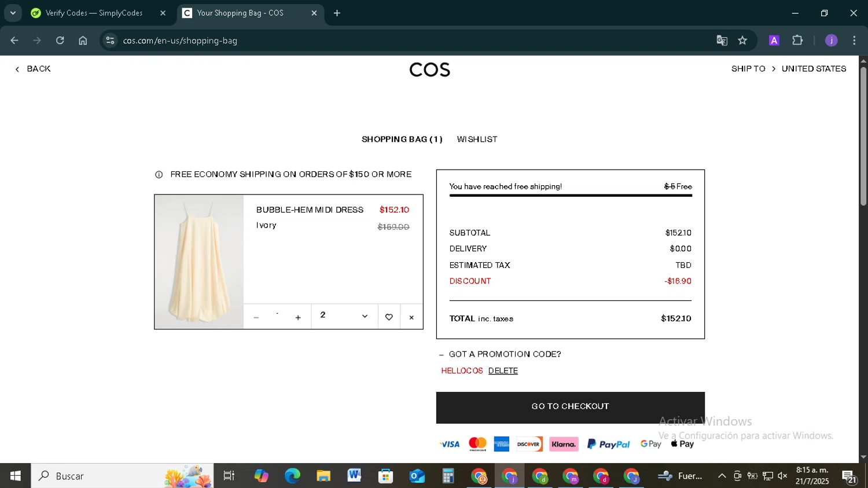Open Chrome's three-dot menu
The width and height of the screenshot is (868, 488).
pyautogui.click(x=854, y=41)
